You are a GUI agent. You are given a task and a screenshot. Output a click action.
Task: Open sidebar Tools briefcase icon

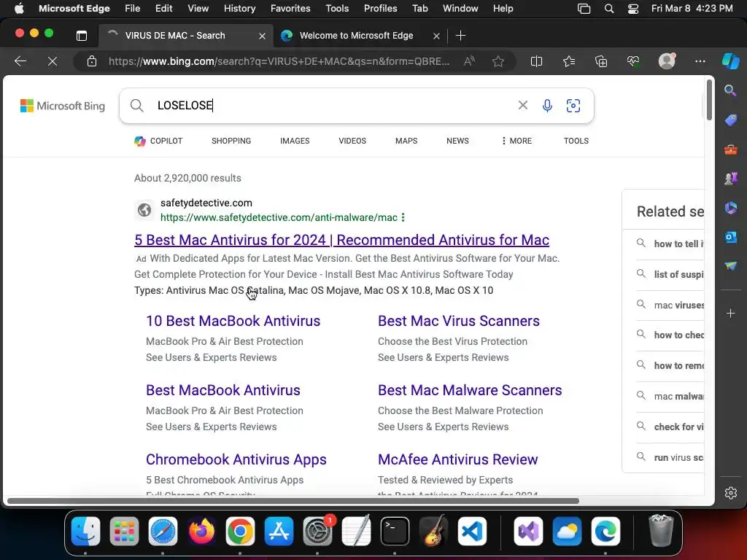[730, 150]
